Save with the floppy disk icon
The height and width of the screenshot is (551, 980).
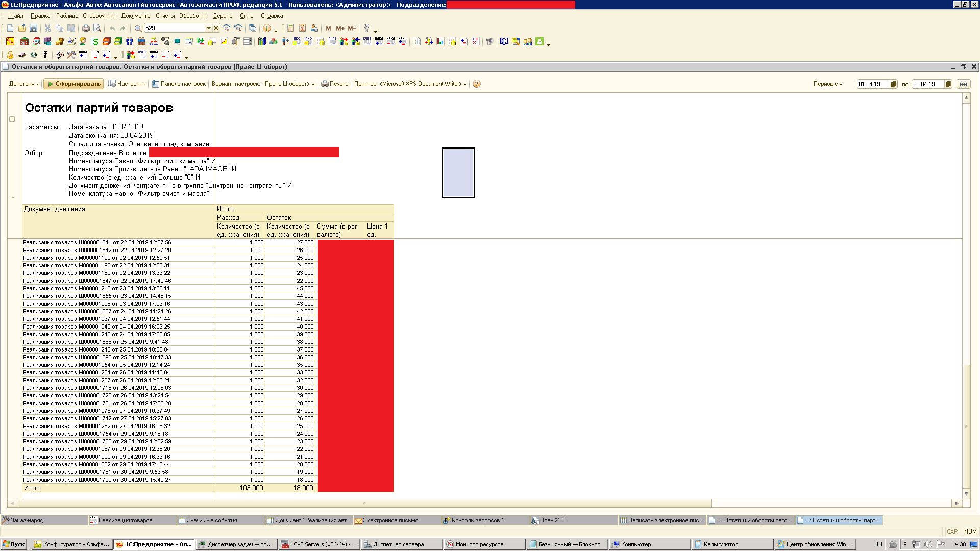click(x=33, y=28)
